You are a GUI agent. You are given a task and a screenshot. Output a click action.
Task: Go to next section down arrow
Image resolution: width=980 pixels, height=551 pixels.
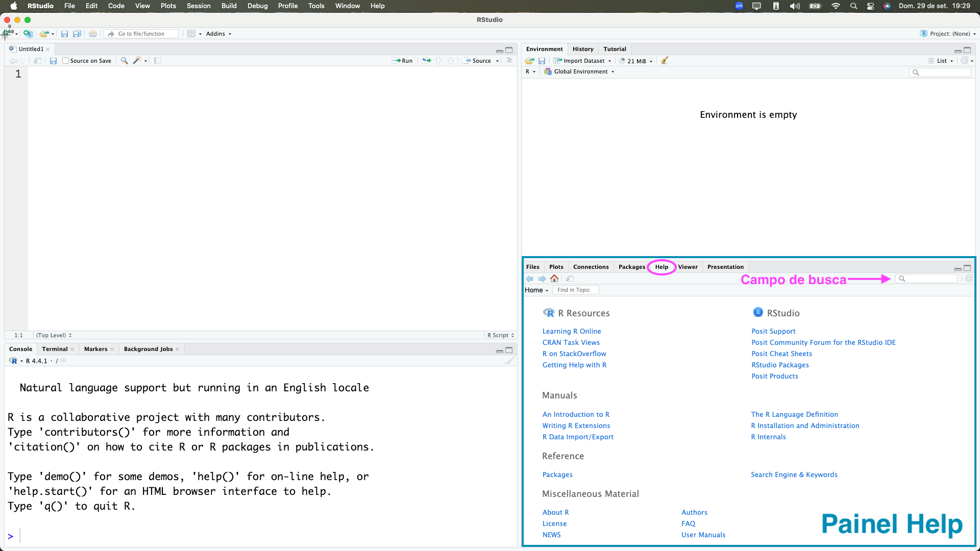click(451, 61)
